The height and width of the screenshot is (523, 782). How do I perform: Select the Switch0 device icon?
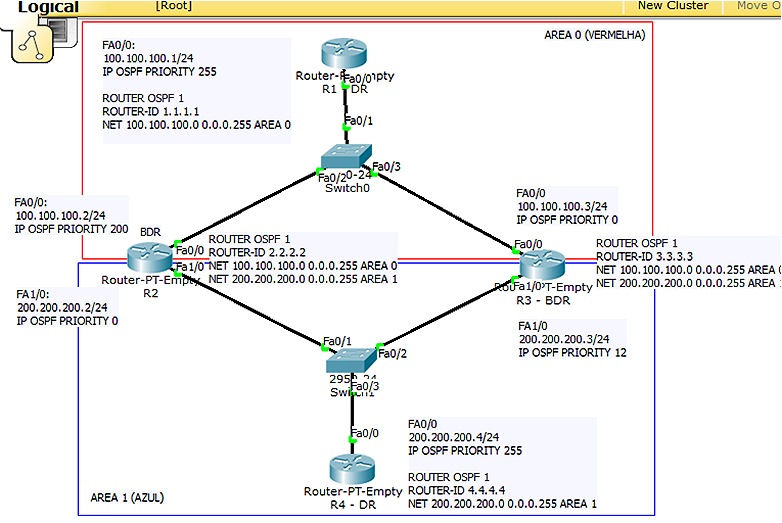[347, 158]
